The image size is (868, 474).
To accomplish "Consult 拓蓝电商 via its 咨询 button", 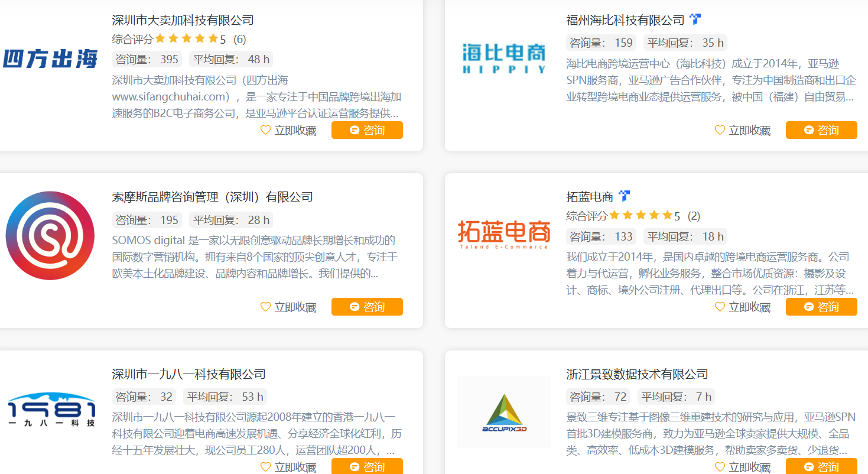I will point(821,307).
